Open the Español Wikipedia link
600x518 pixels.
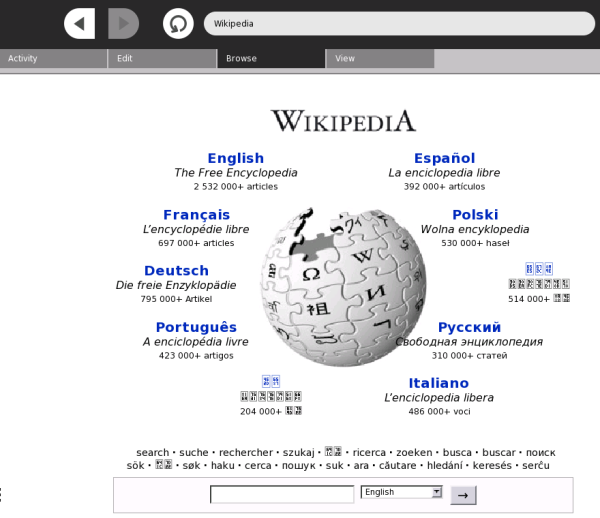click(x=445, y=158)
